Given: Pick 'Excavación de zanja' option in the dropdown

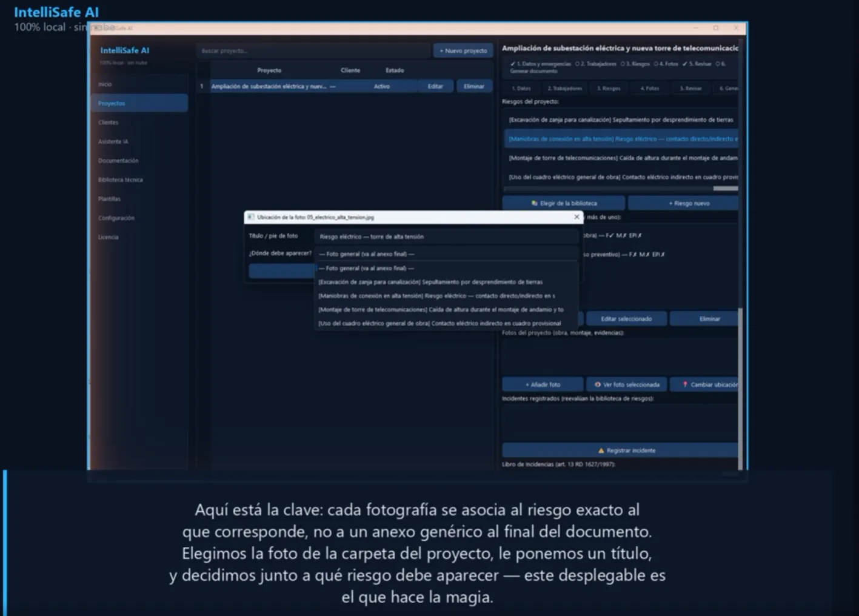Looking at the screenshot, I should (447, 282).
